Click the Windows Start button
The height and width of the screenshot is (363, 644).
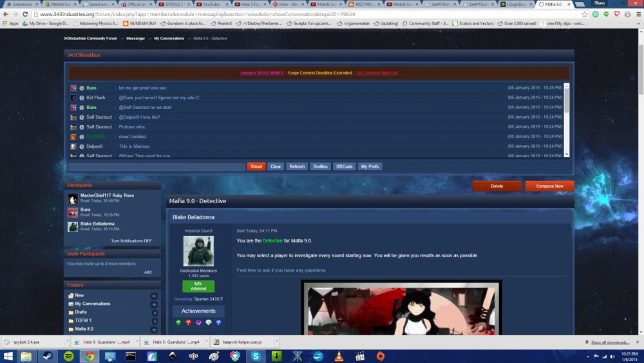point(9,355)
